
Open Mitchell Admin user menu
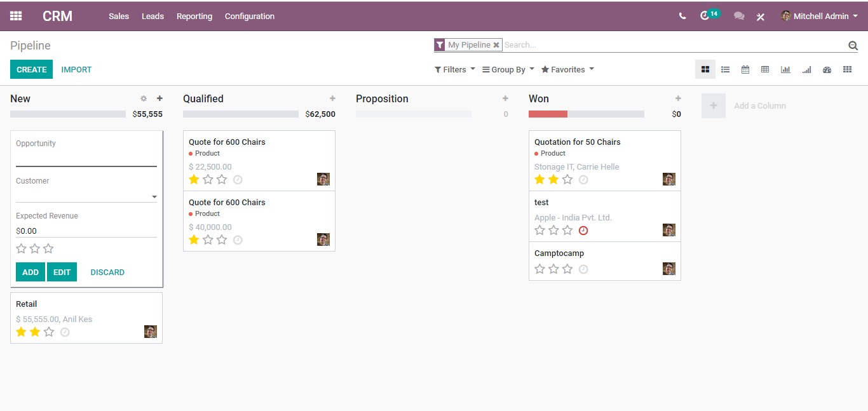pos(819,16)
